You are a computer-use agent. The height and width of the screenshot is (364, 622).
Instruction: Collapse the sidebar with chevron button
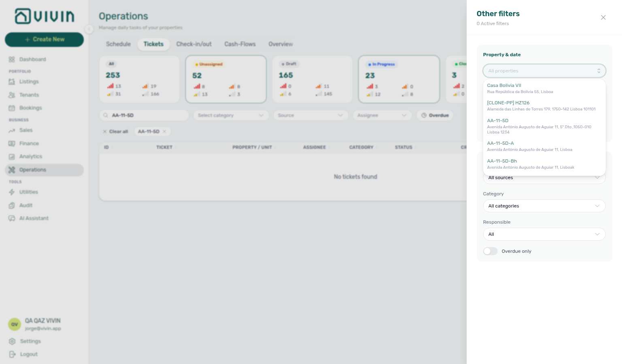pos(89,29)
